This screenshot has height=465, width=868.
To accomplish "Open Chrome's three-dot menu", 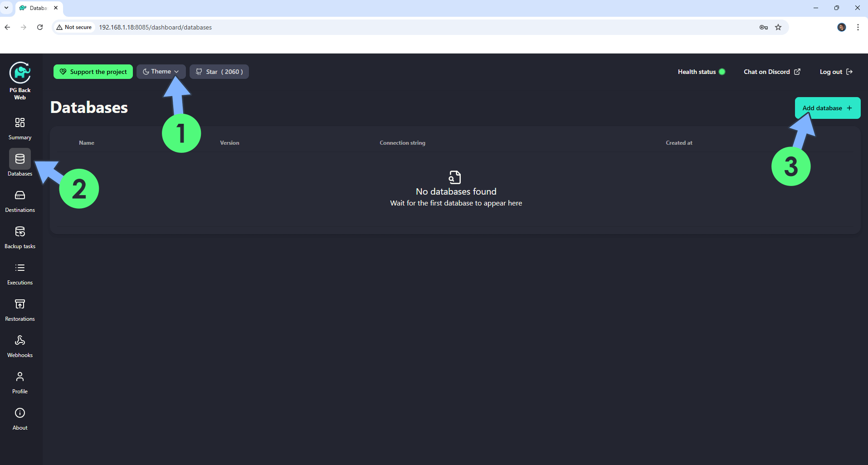I will click(x=858, y=27).
